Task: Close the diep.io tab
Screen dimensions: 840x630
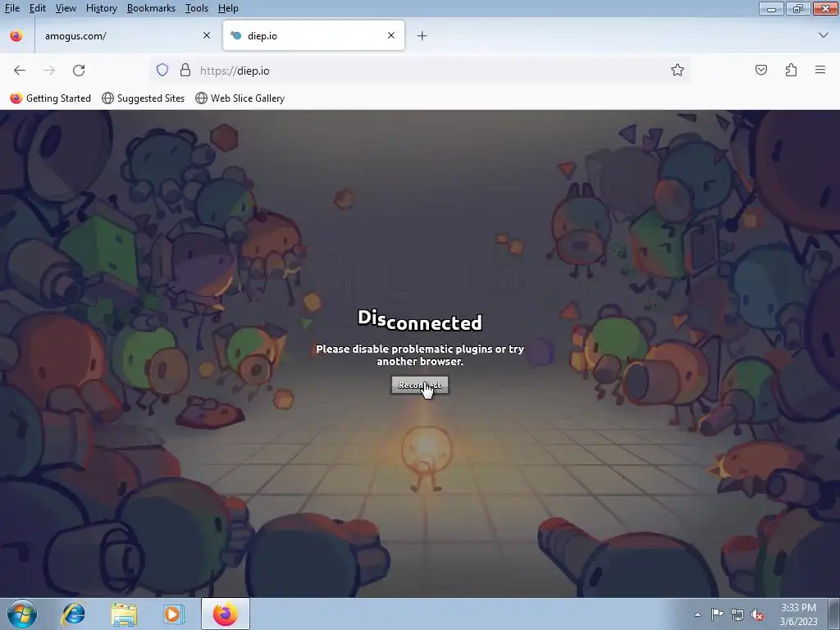Action: [x=391, y=35]
